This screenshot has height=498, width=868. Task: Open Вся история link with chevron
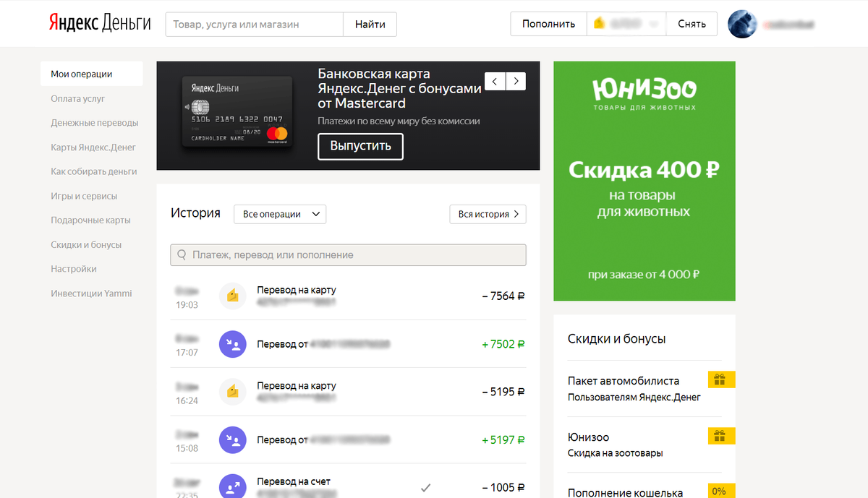tap(488, 214)
